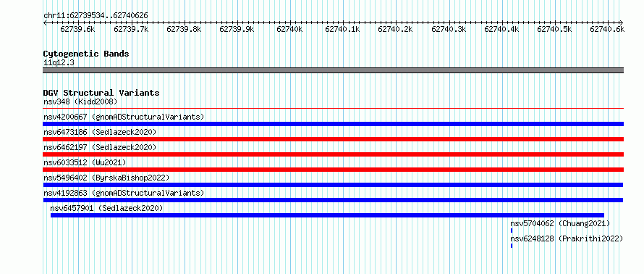The height and width of the screenshot is (274, 644).
Task: Click the 11q12.3 band label
Action: click(59, 62)
